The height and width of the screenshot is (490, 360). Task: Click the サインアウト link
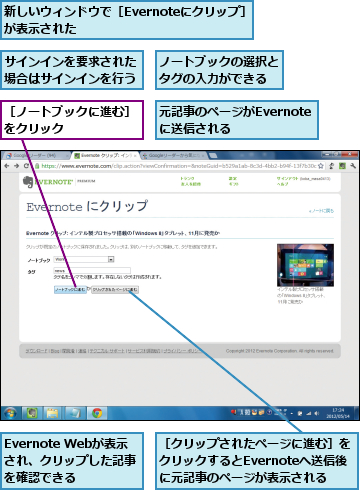(287, 179)
